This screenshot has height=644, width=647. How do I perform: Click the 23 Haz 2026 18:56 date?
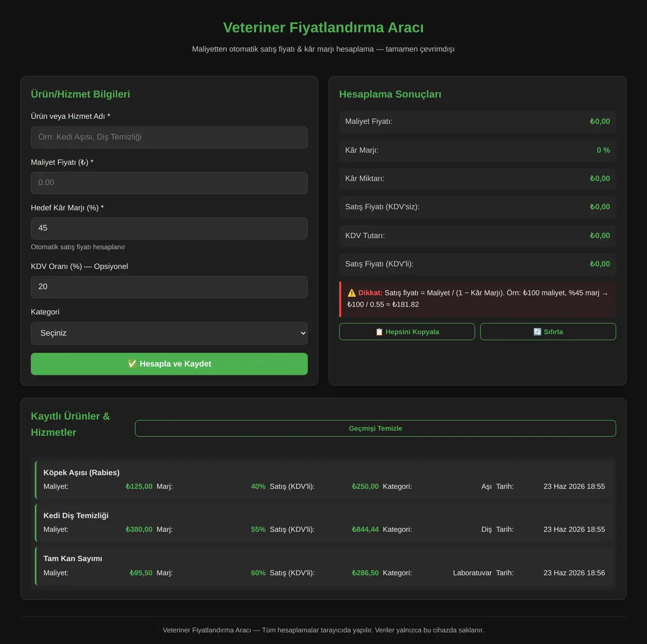tap(574, 573)
